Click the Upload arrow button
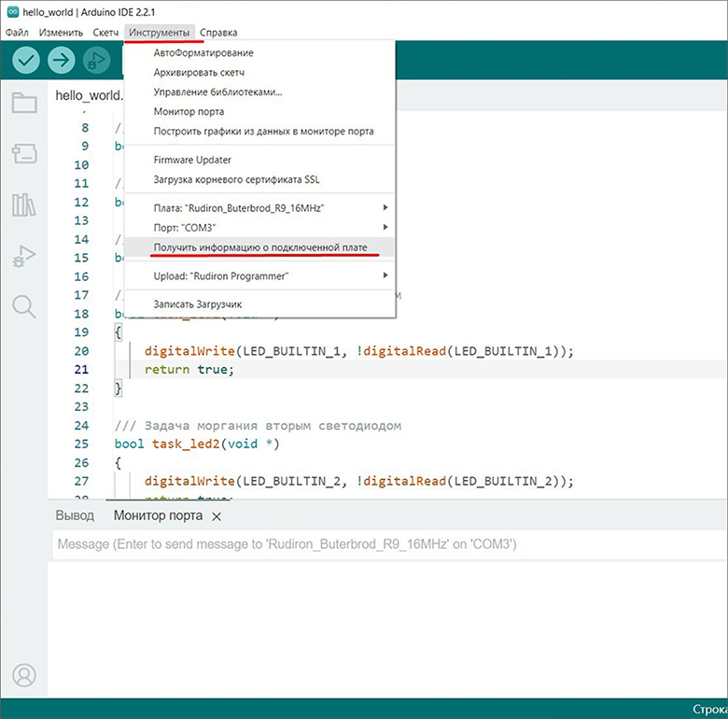 [x=62, y=60]
